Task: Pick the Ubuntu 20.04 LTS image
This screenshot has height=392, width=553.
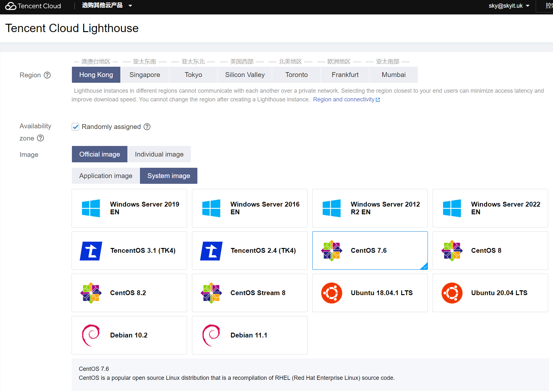Action: coord(490,293)
